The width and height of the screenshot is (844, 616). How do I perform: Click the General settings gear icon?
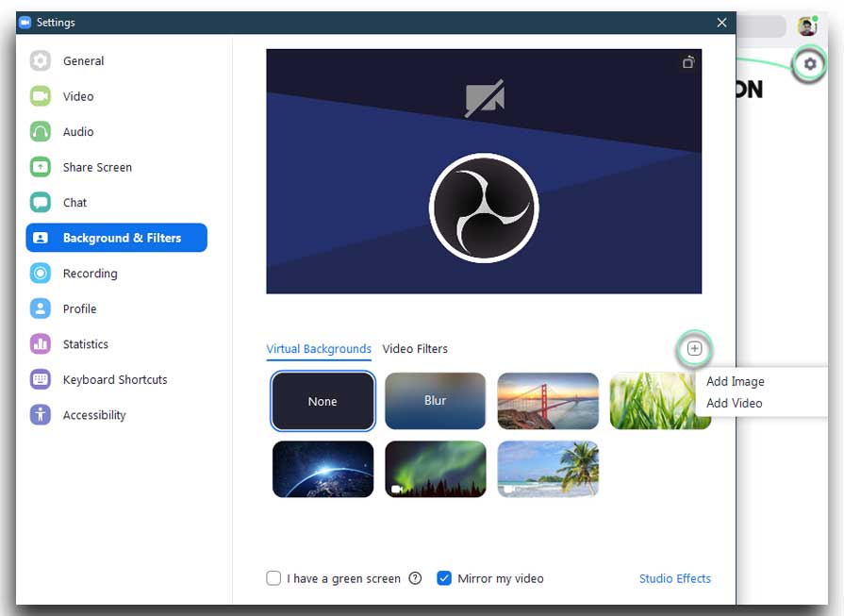click(x=41, y=61)
